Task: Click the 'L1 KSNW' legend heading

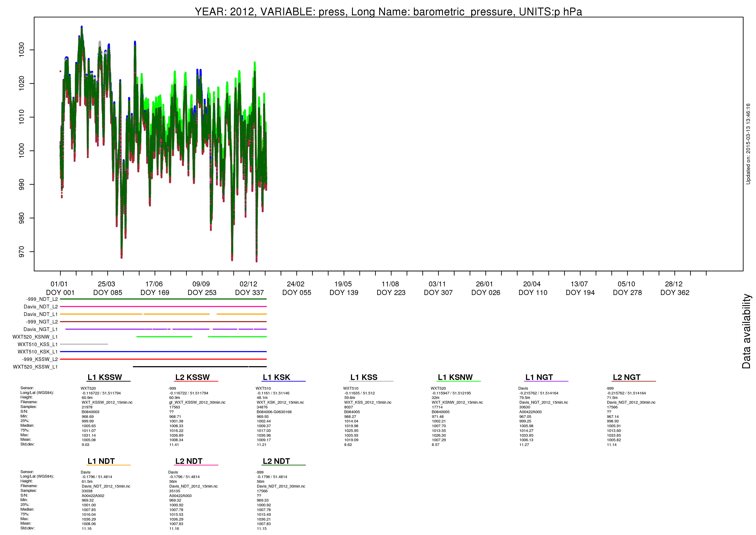Action: click(455, 378)
